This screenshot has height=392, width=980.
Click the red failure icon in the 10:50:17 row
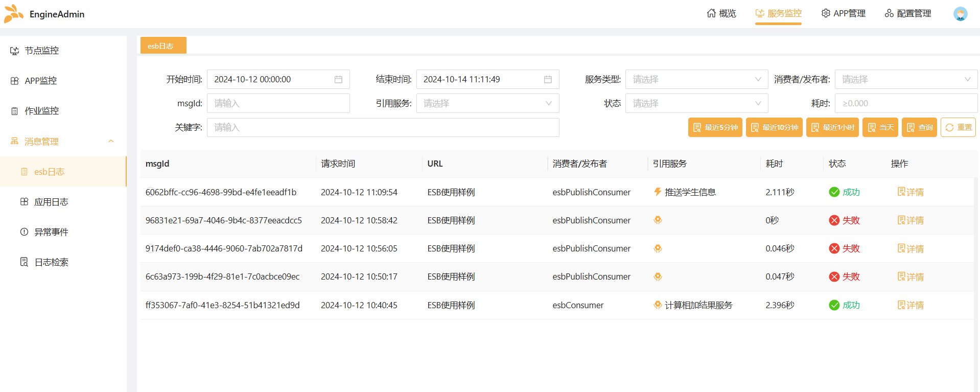click(x=834, y=276)
